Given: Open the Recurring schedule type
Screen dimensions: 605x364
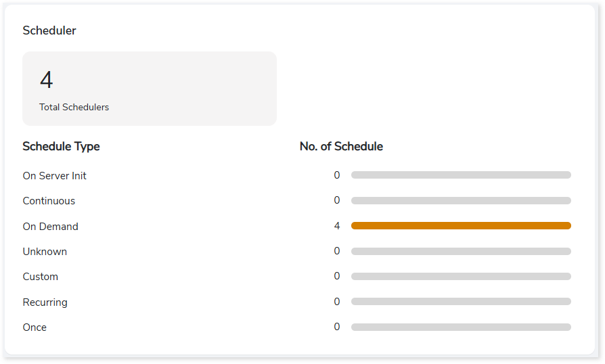Looking at the screenshot, I should tap(45, 302).
